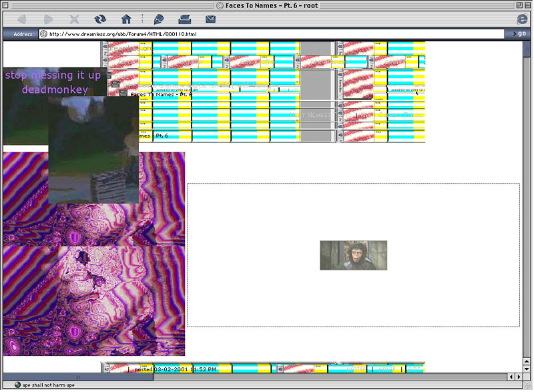
Task: Go to the Home page icon
Action: [125, 19]
